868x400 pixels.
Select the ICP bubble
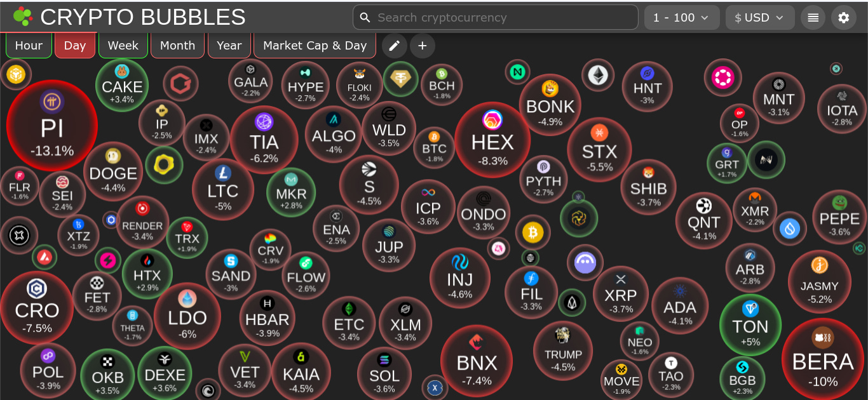coord(428,207)
